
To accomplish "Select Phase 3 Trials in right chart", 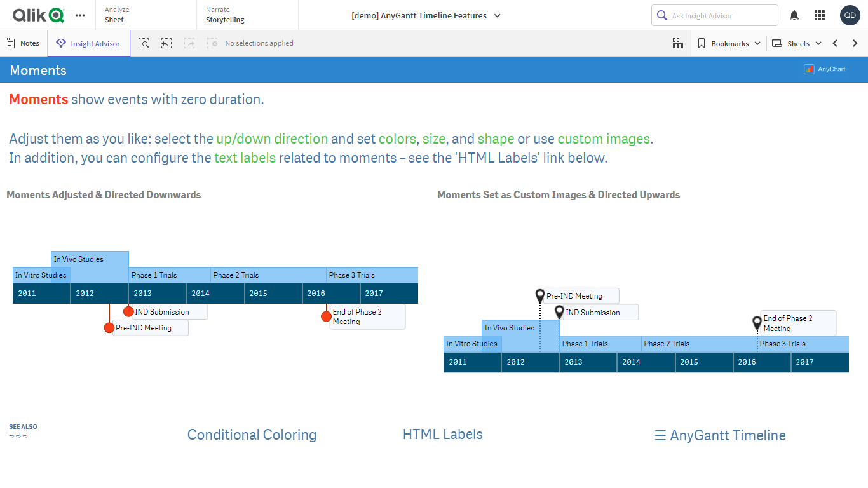I will 803,344.
